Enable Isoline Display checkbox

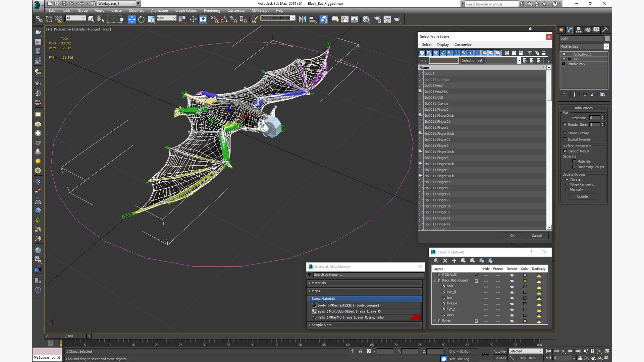(x=565, y=133)
